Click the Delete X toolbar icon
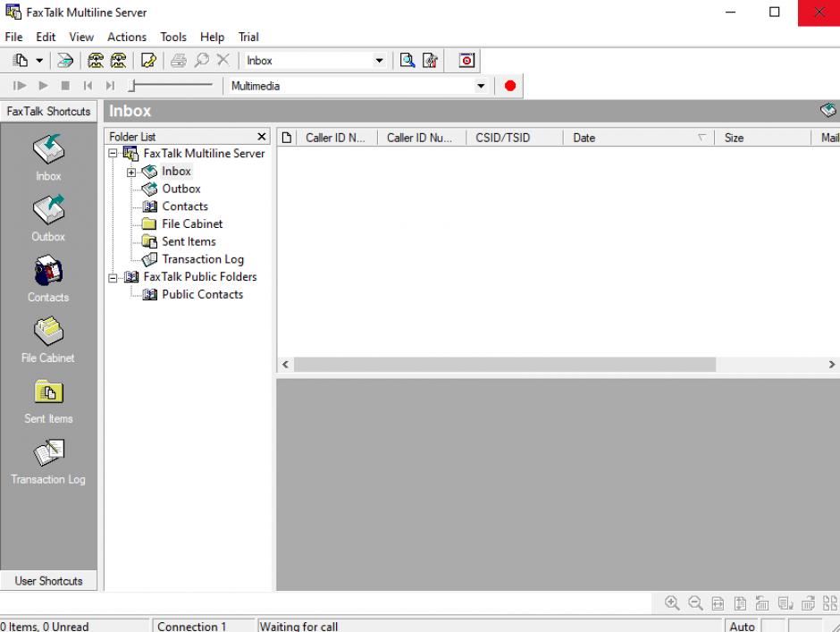This screenshot has height=632, width=840. coord(223,60)
